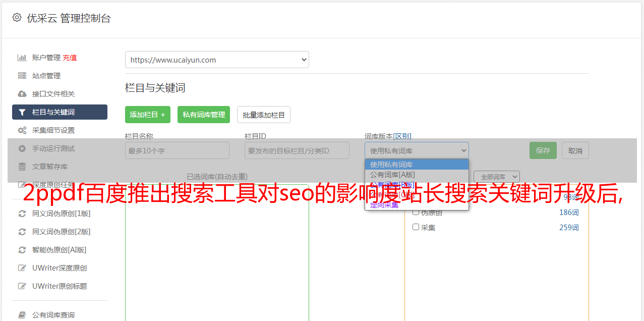Click the play icon next to 手动运行测试

(x=22, y=148)
